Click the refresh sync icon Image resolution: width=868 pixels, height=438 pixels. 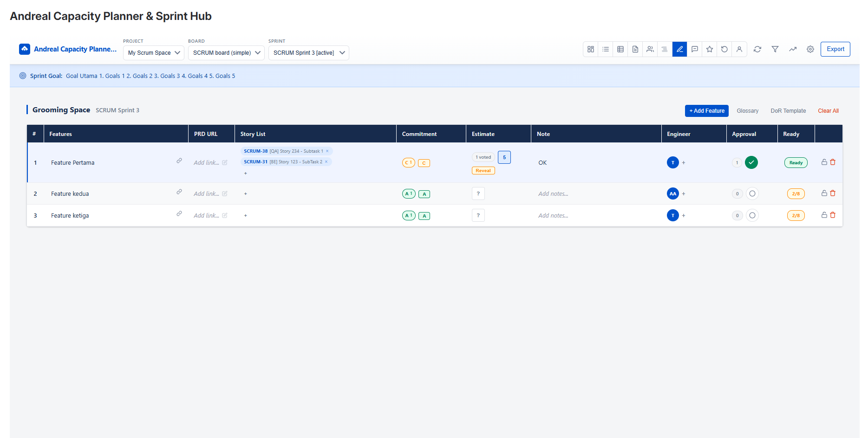click(757, 49)
